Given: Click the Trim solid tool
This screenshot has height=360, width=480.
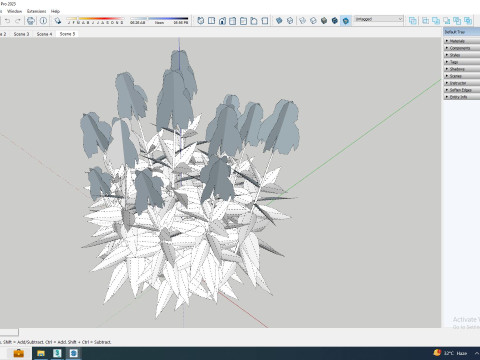Looking at the screenshot, I should click(x=457, y=21).
